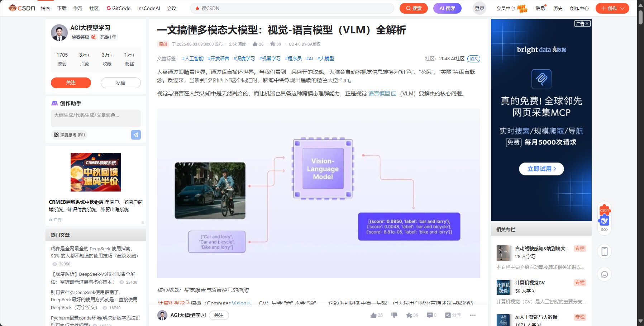The width and height of the screenshot is (644, 326).
Task: Open the #人工智能 tag link
Action: pyautogui.click(x=192, y=58)
